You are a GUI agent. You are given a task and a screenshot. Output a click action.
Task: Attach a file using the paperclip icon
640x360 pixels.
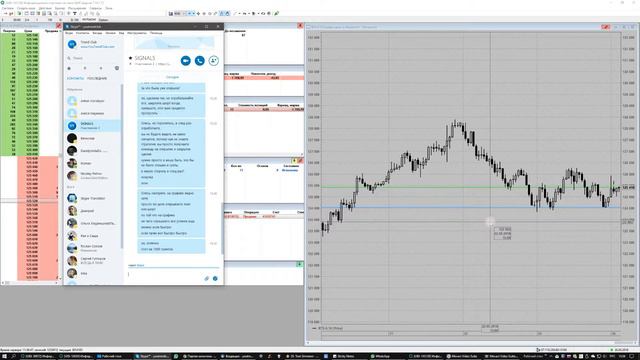tap(207, 278)
